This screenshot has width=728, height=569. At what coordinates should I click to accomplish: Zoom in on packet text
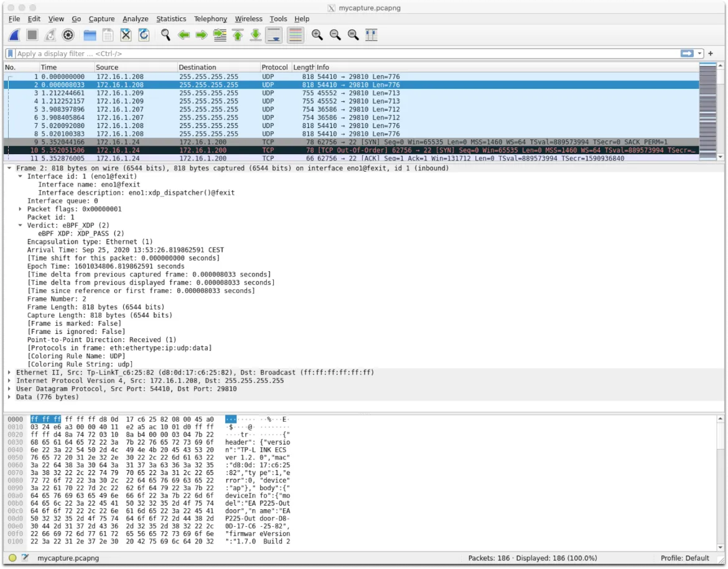coord(317,35)
